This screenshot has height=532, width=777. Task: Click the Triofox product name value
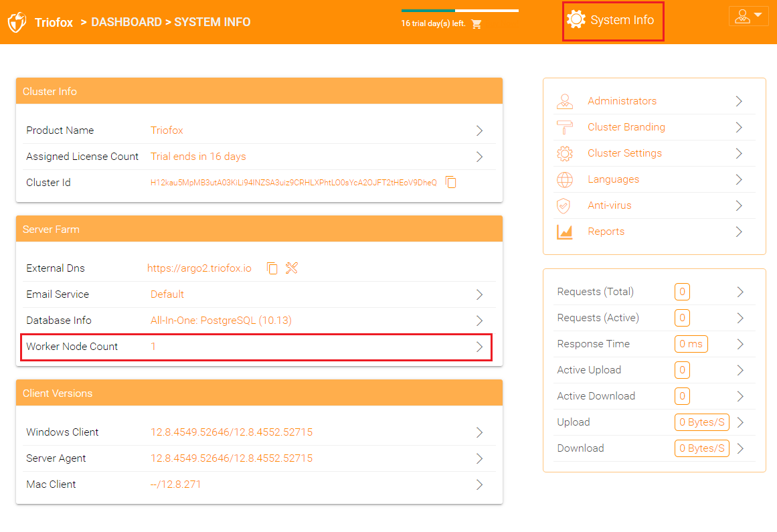pos(167,130)
